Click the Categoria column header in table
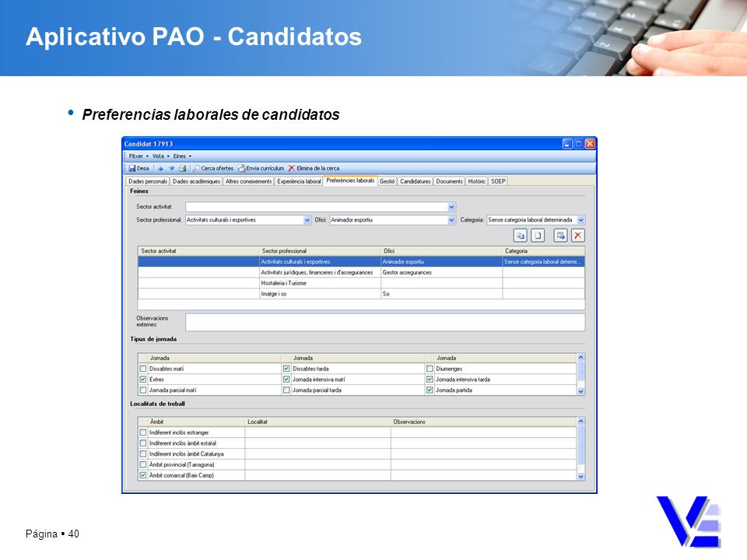The height and width of the screenshot is (560, 747). click(544, 251)
